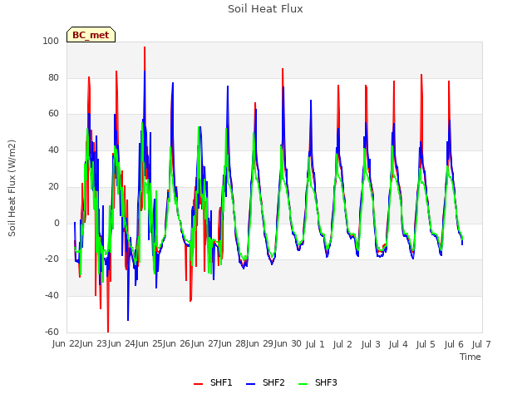Click the Jul 4 date tick label
The width and height of the screenshot is (532, 399).
[398, 345]
